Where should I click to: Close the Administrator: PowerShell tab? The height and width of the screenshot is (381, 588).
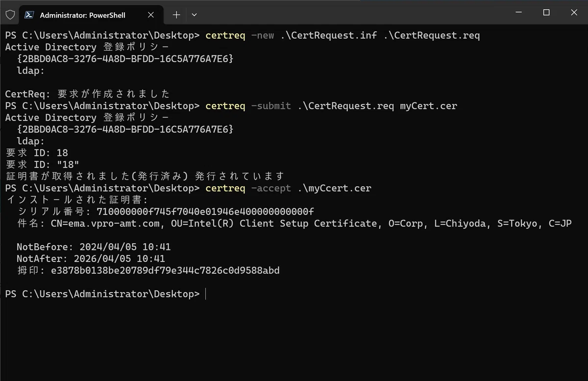[x=151, y=15]
